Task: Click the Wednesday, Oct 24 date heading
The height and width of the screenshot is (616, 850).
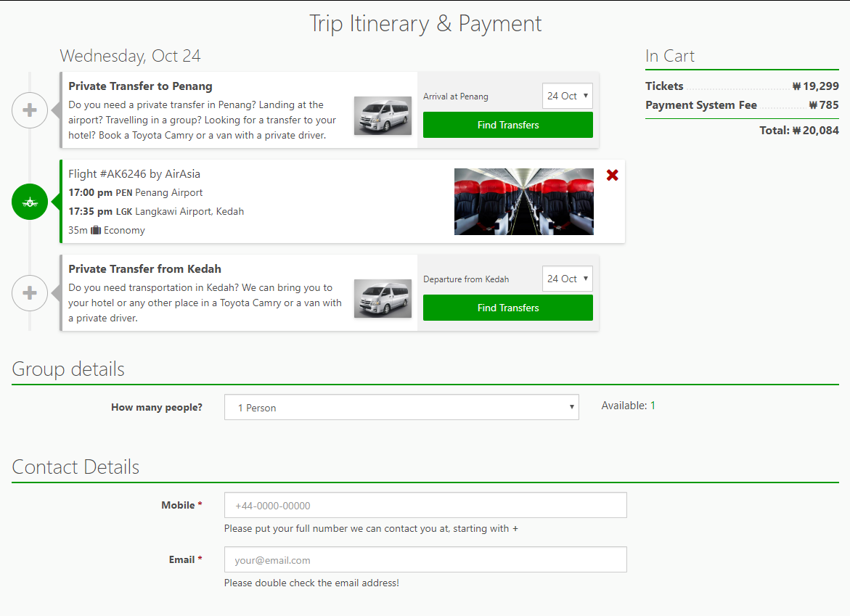Action: pos(130,56)
